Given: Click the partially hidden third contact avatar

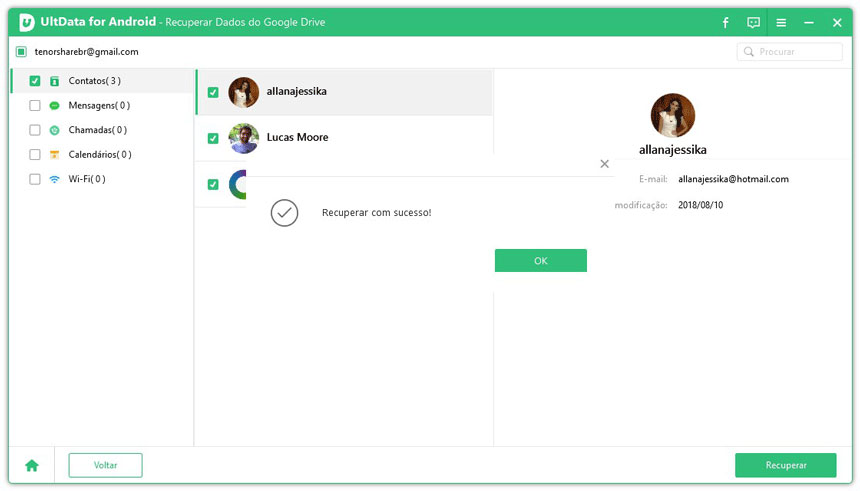Looking at the screenshot, I should pyautogui.click(x=237, y=184).
